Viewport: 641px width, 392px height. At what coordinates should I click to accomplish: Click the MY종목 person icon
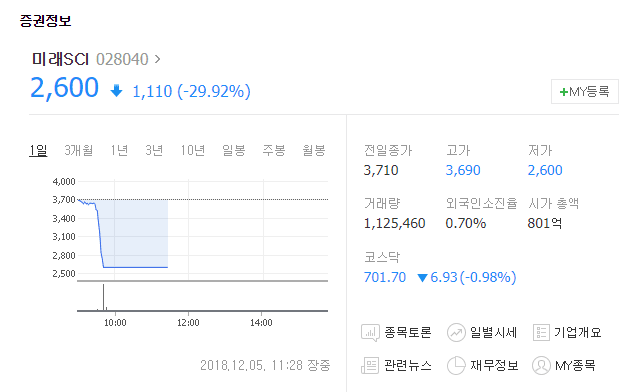pos(541,365)
